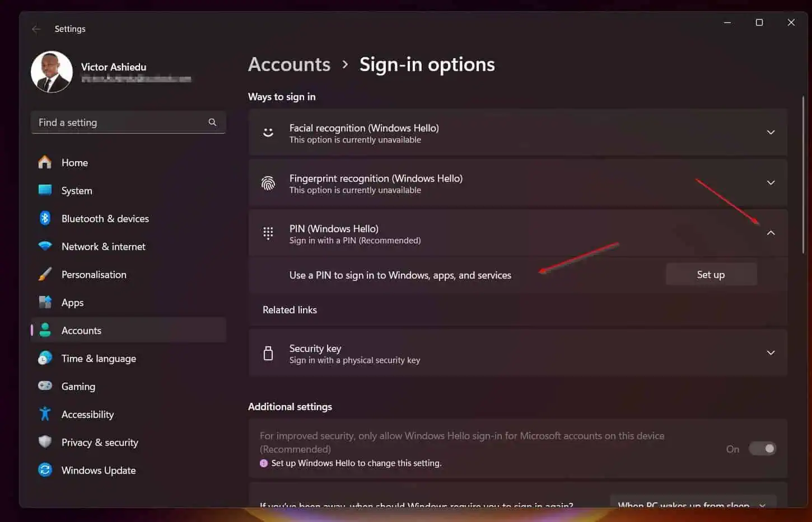Screen dimensions: 812x522
Task: Open Bluetooth & devices section
Action: coord(128,218)
